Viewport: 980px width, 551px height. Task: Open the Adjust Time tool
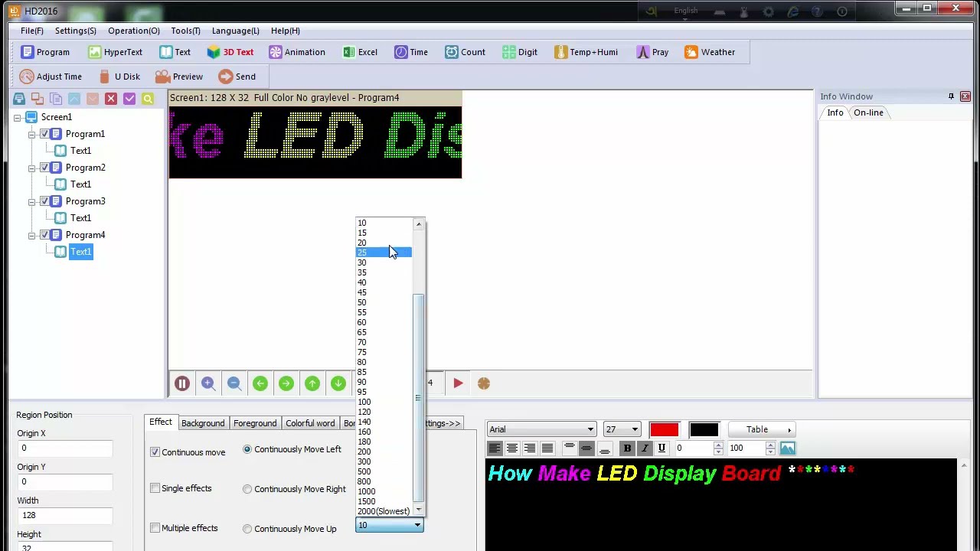coord(51,77)
